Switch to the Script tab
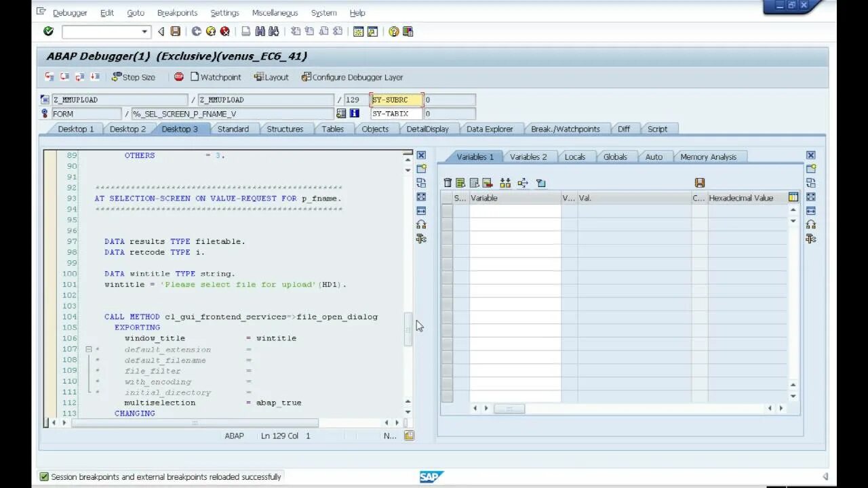This screenshot has width=868, height=488. coord(657,129)
